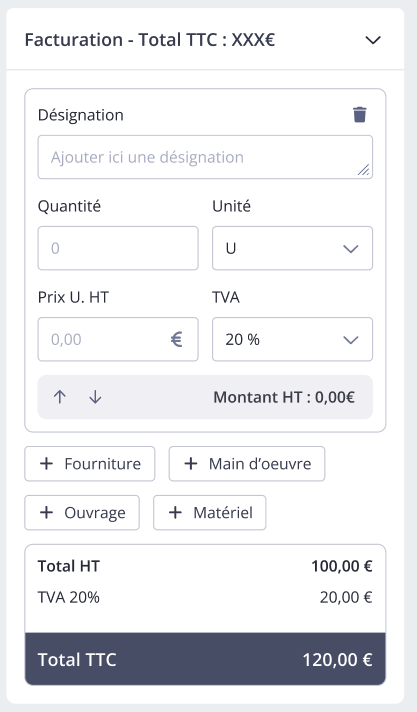Click the dark Total TTC 120,00 € bar
The width and height of the screenshot is (417, 712).
pyautogui.click(x=205, y=659)
